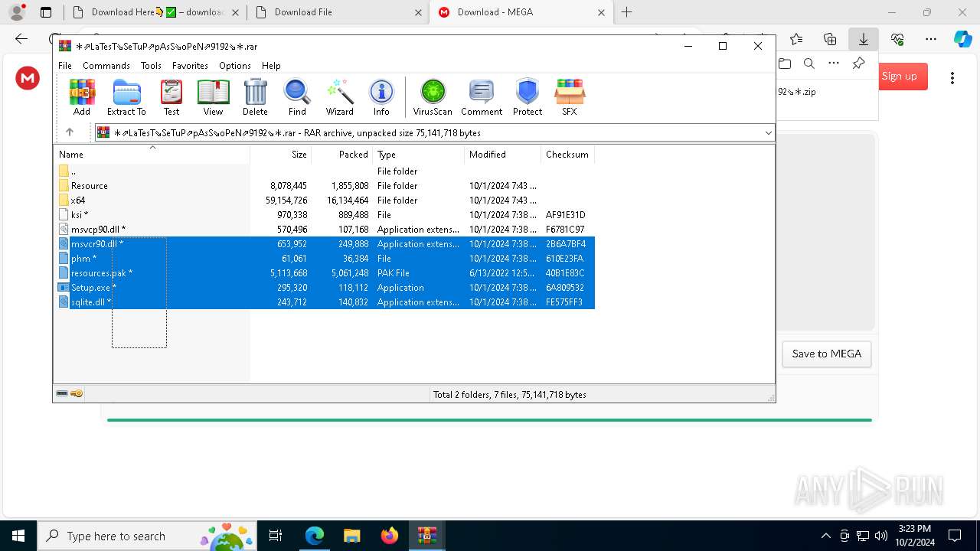This screenshot has height=551, width=980.
Task: Open the Help menu
Action: [x=271, y=66]
